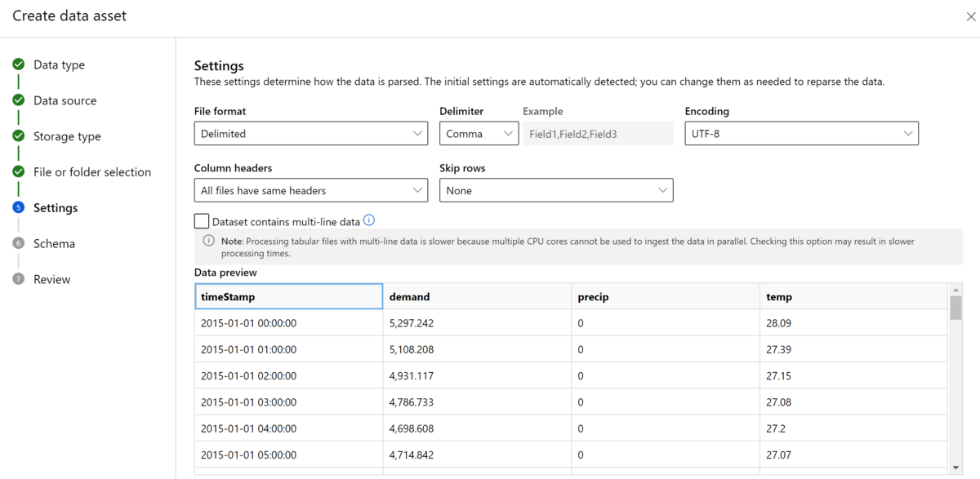The width and height of the screenshot is (980, 479).
Task: Close the Create data asset dialog
Action: pyautogui.click(x=970, y=17)
